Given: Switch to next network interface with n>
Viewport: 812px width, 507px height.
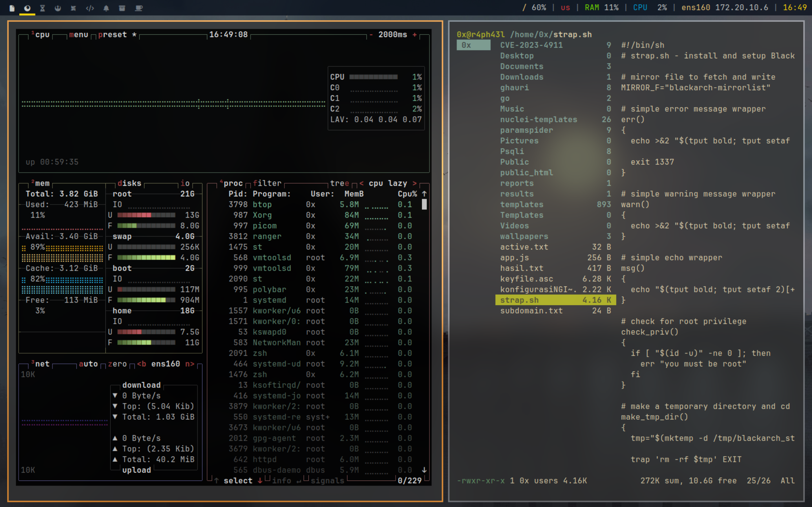Looking at the screenshot, I should tap(189, 364).
